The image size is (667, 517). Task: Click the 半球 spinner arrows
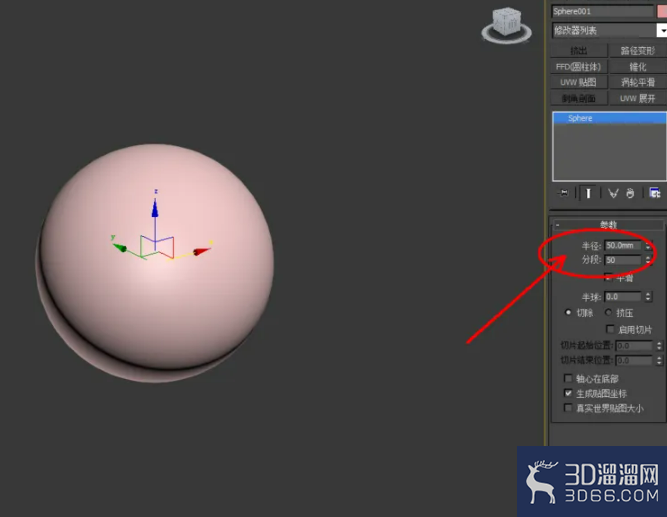(648, 297)
